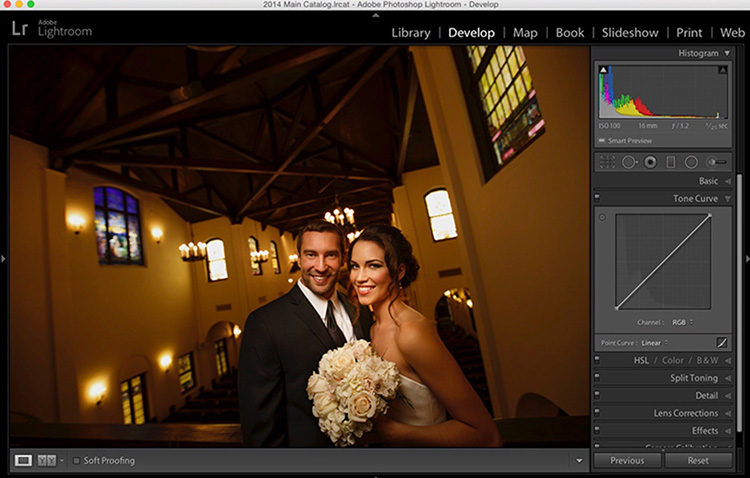The image size is (750, 478).
Task: Select the Radial Filter tool
Action: pyautogui.click(x=691, y=162)
